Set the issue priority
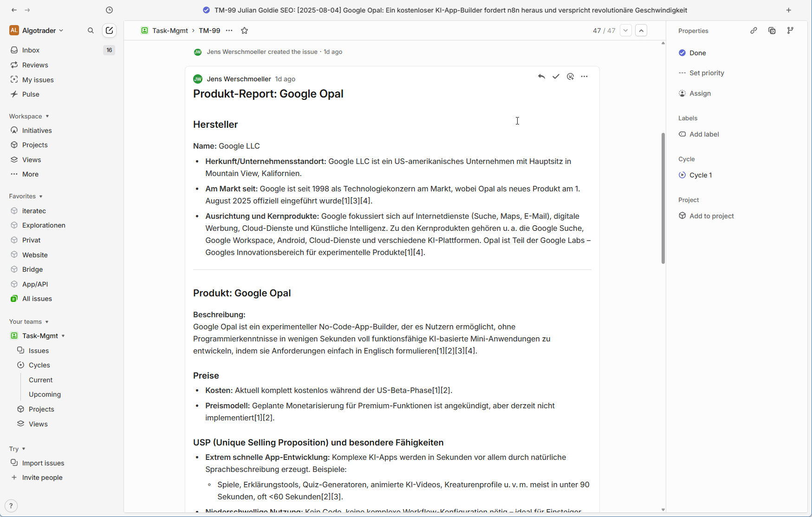Screen dimensions: 812x517 click(701, 73)
